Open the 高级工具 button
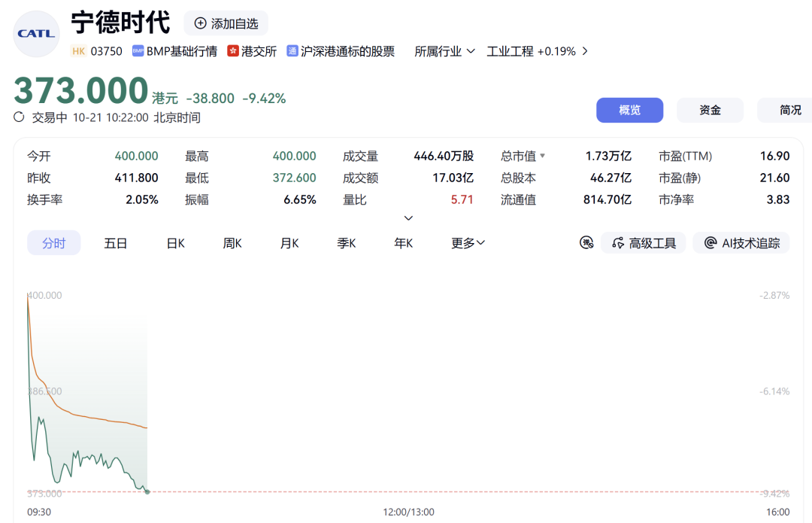Viewport: 812px width, 523px height. pyautogui.click(x=643, y=242)
